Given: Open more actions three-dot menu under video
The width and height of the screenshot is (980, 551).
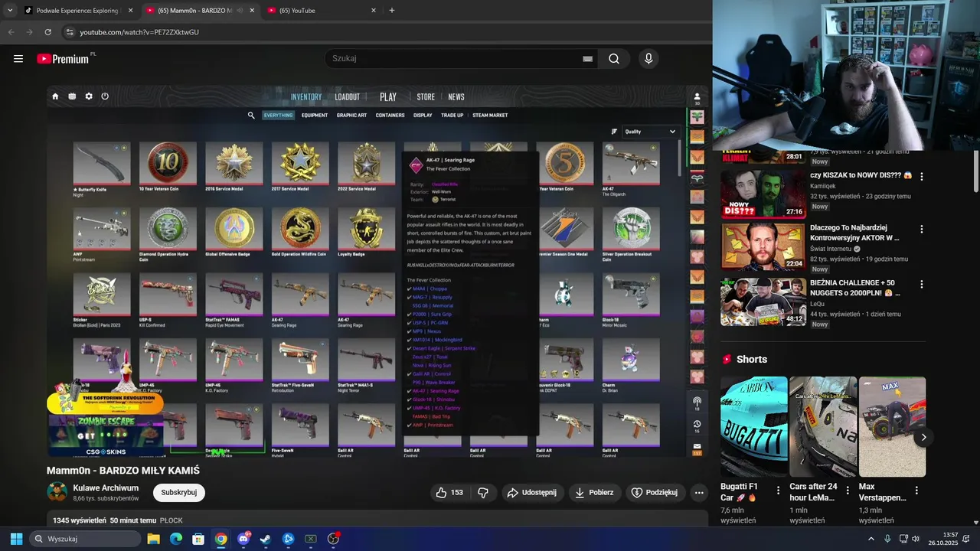Looking at the screenshot, I should 699,493.
